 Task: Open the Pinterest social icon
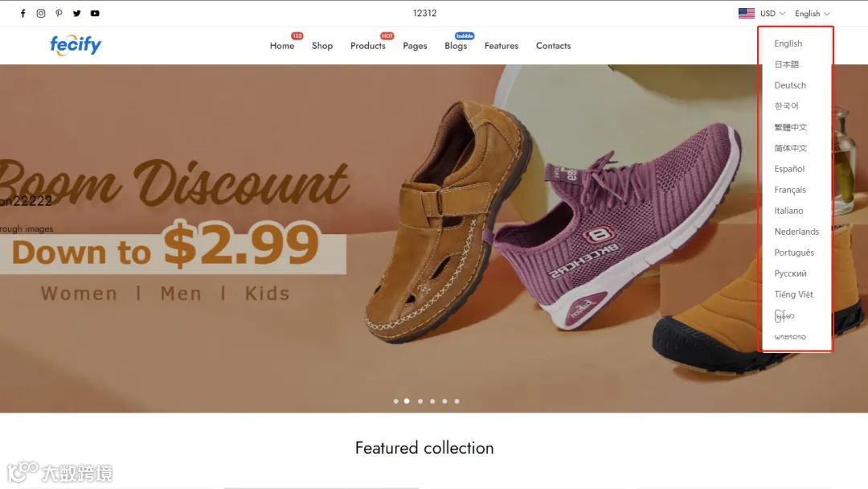point(59,14)
